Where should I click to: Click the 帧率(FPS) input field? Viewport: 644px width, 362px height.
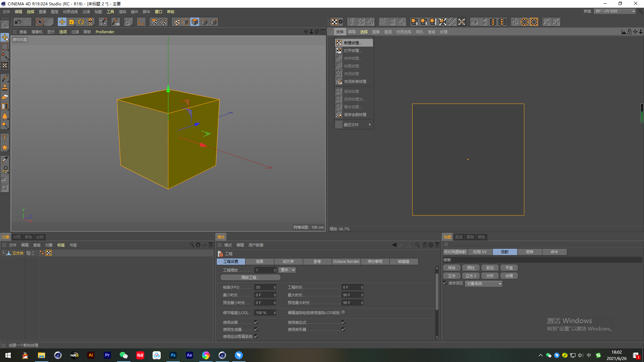264,287
